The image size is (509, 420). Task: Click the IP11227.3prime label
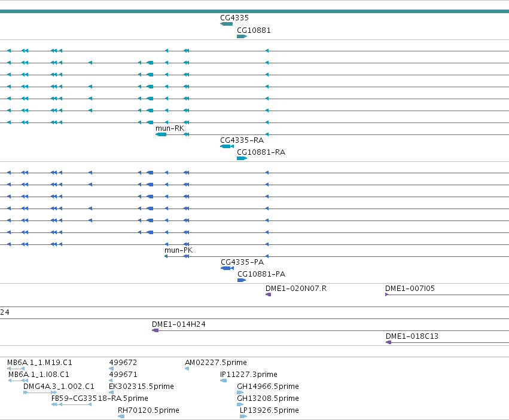(x=249, y=375)
